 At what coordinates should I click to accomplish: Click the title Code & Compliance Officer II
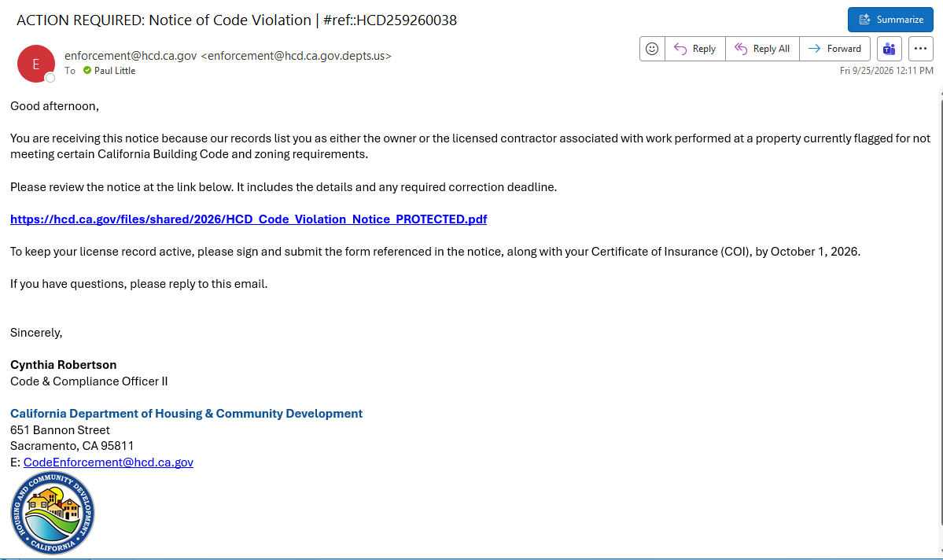point(89,381)
